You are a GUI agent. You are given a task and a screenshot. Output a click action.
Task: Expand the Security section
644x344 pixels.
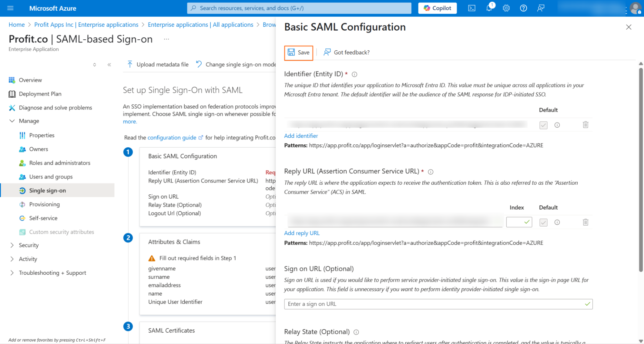(12, 245)
